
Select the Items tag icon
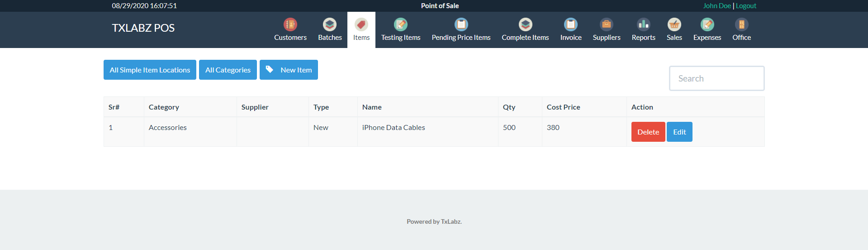(x=361, y=24)
